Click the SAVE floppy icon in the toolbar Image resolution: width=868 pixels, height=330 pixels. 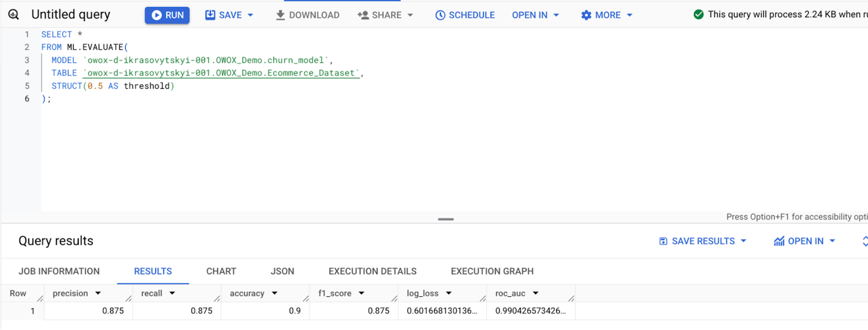tap(210, 15)
